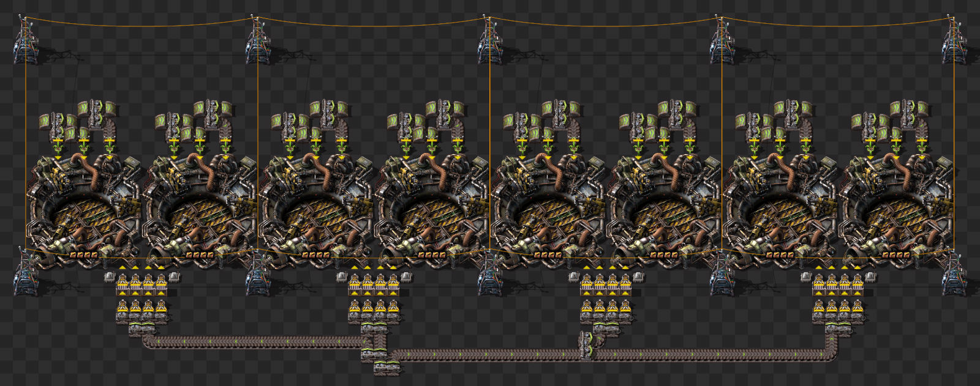Open module slots of the fourth drill
Screen dimensions: 980x386
pyautogui.click(x=432, y=254)
